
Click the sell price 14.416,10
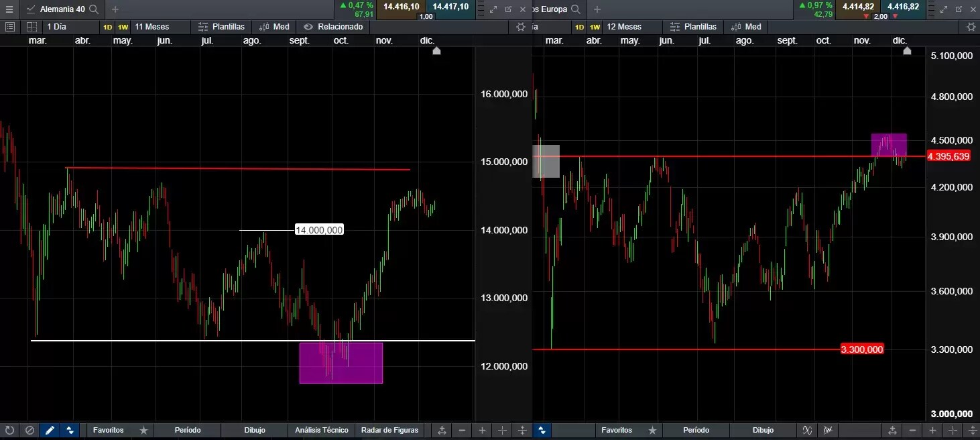[x=402, y=7]
